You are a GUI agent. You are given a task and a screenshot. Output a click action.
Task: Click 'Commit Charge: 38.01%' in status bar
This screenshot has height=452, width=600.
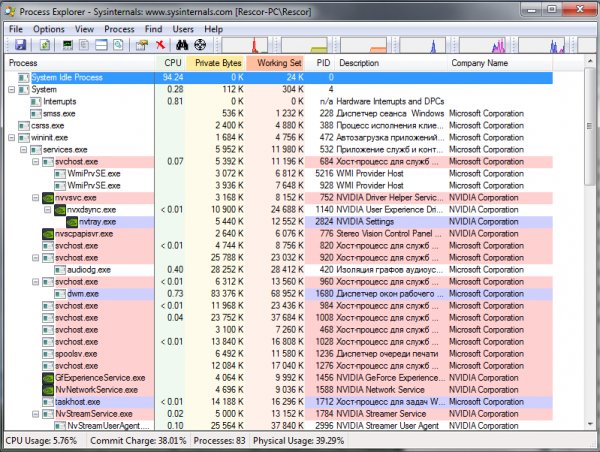138,441
